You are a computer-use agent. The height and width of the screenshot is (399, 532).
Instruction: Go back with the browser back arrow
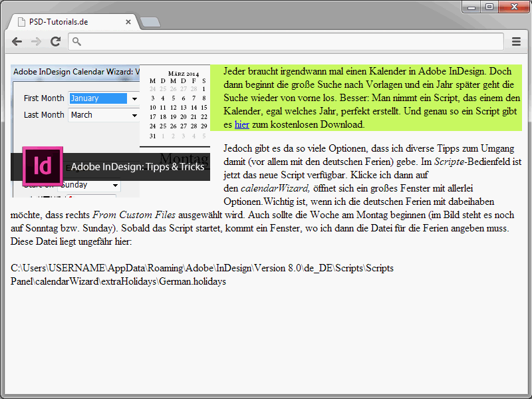pos(17,42)
